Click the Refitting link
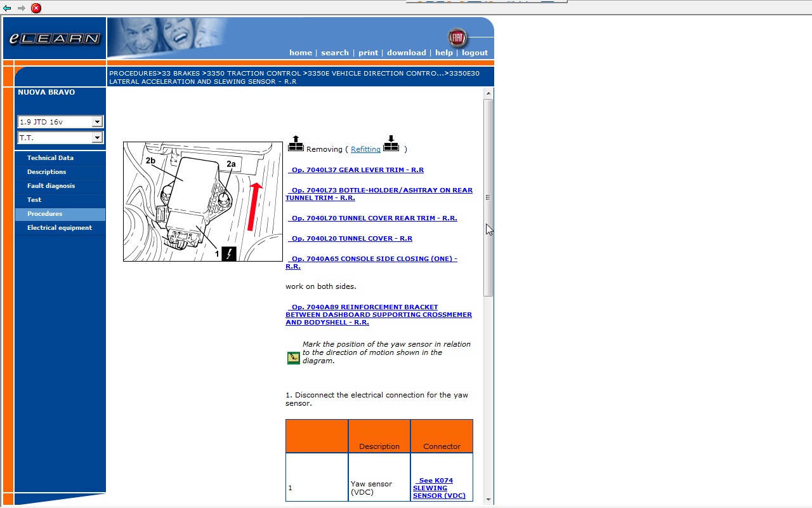This screenshot has height=508, width=812. coord(365,149)
